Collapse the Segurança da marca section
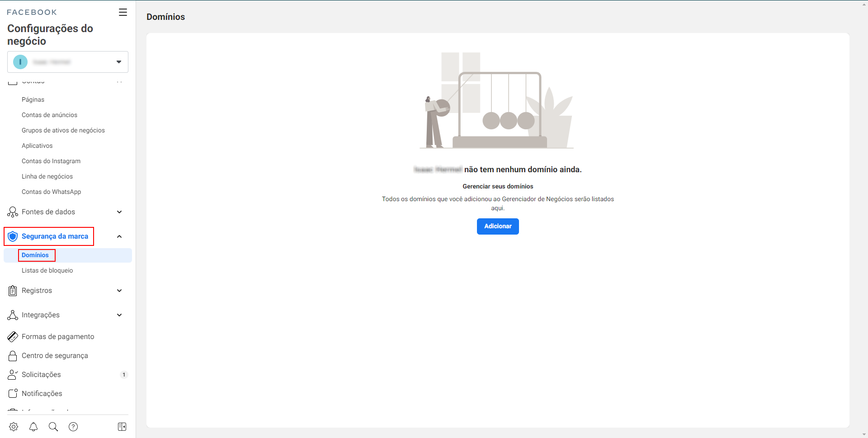Screen dimensions: 868x438 coord(119,236)
